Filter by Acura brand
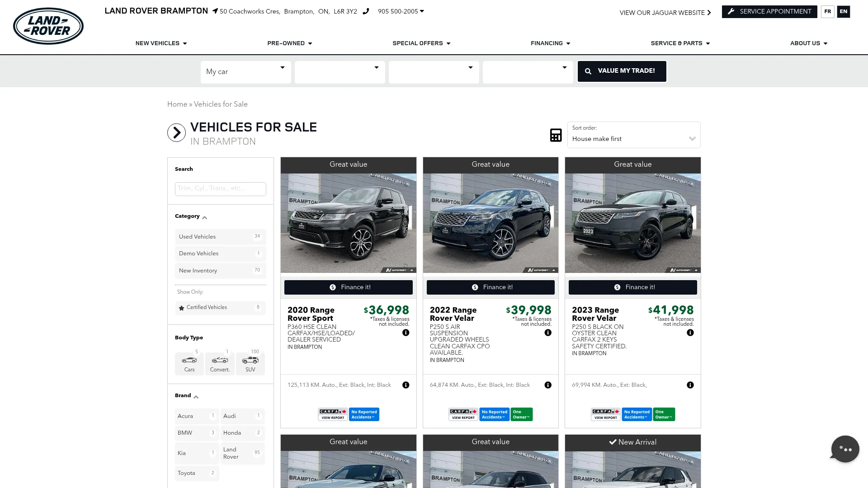Screen dimensions: 868x488 click(197, 416)
